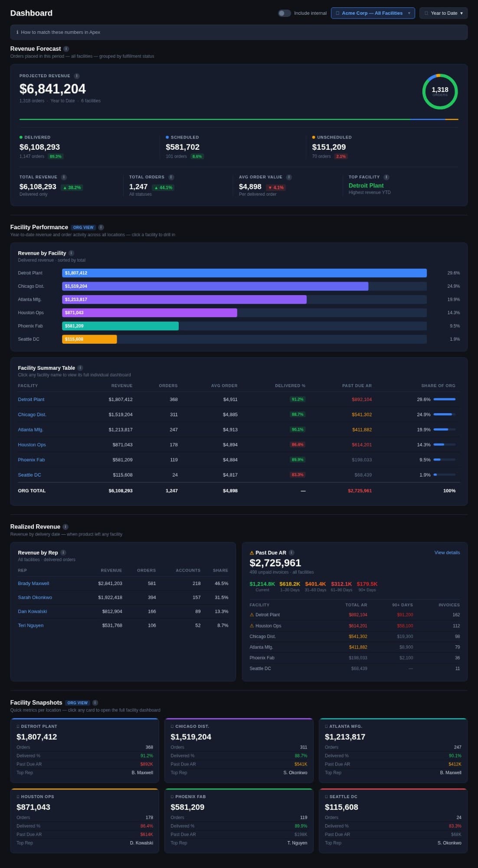Click info icon beside Revenue by Facility

click(x=71, y=253)
